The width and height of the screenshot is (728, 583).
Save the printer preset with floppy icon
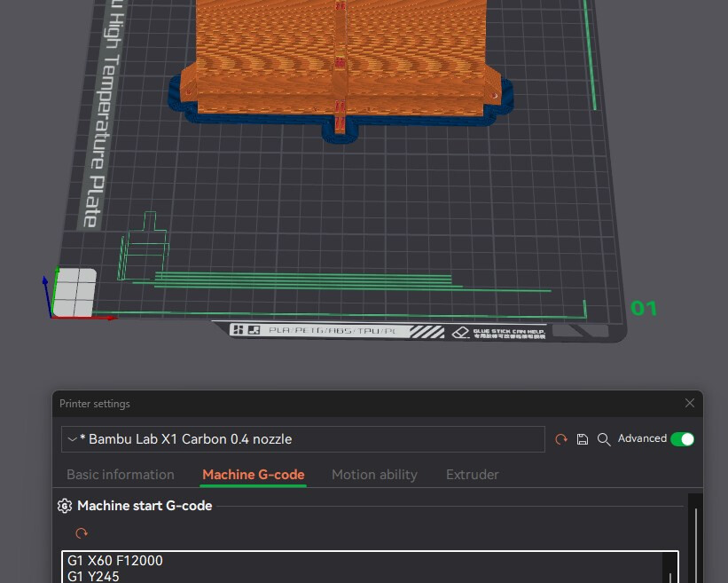coord(583,439)
